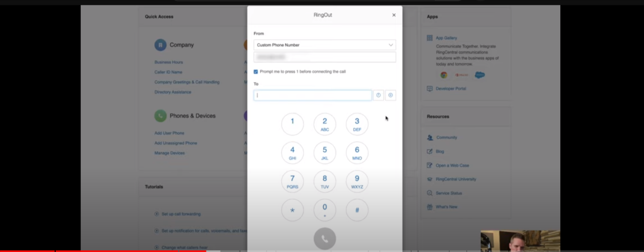Image resolution: width=644 pixels, height=252 pixels.
Task: Open Community resource link
Action: point(447,138)
